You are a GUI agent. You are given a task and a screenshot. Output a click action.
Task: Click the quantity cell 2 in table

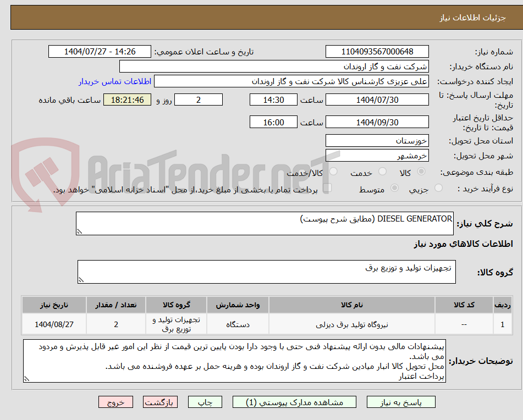pyautogui.click(x=115, y=324)
